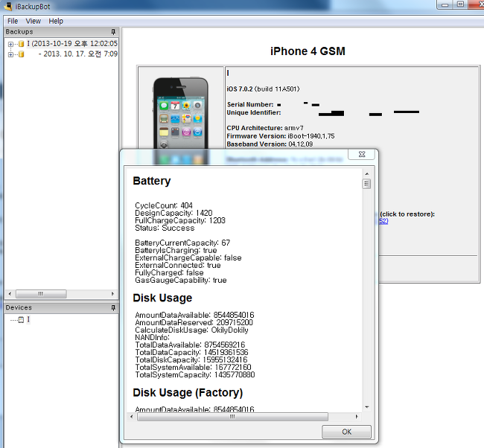
Task: Click the 'Firmware Version: iBoot-1940.1.75' text
Action: tap(281, 135)
